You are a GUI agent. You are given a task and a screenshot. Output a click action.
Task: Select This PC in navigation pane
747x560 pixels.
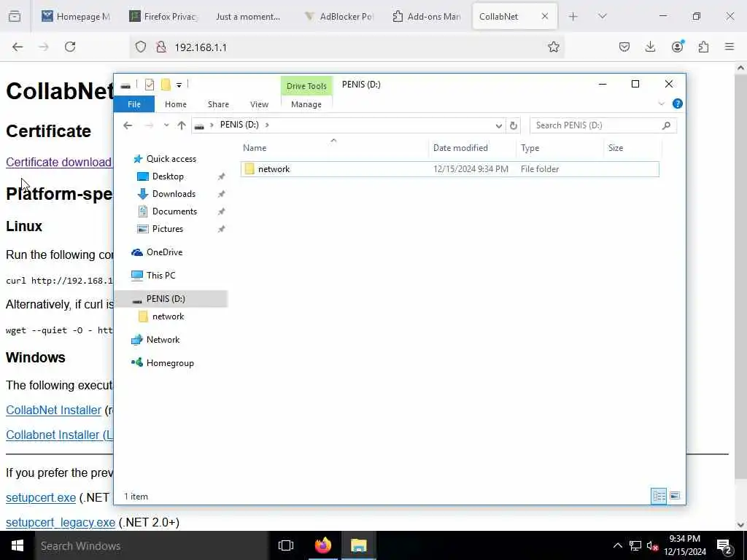[160, 276]
